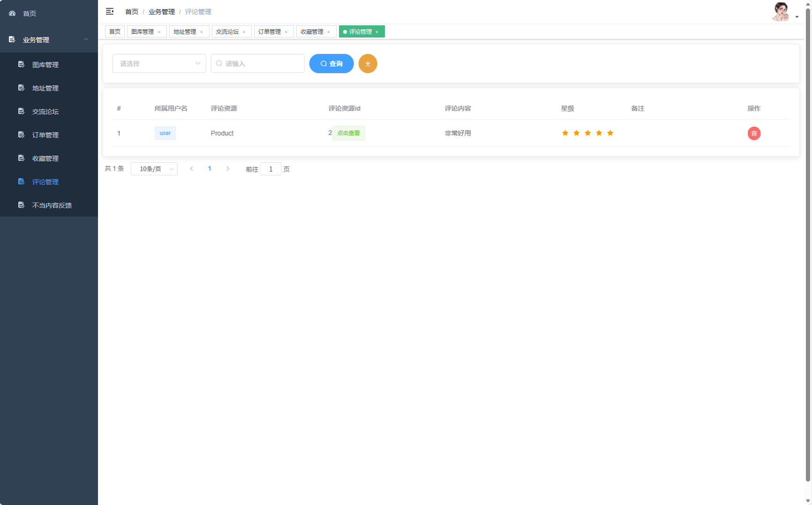The width and height of the screenshot is (812, 505).
Task: Click the 点击查看 link in table row
Action: coord(348,133)
